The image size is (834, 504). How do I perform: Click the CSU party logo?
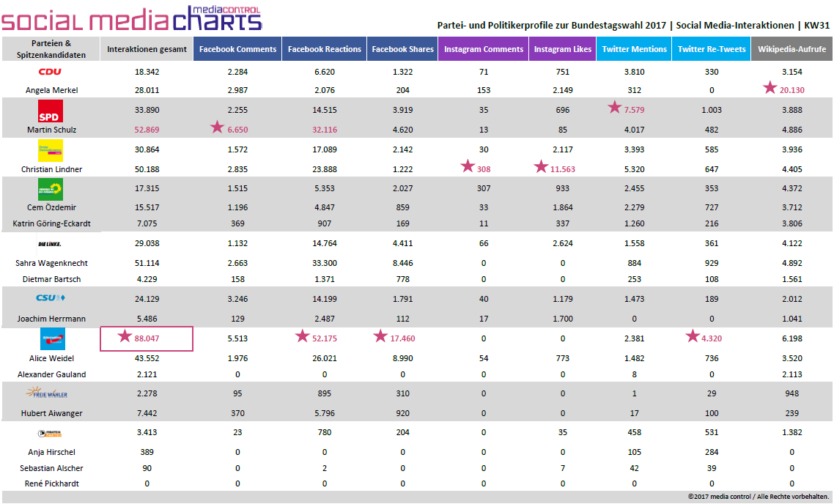[x=51, y=298]
